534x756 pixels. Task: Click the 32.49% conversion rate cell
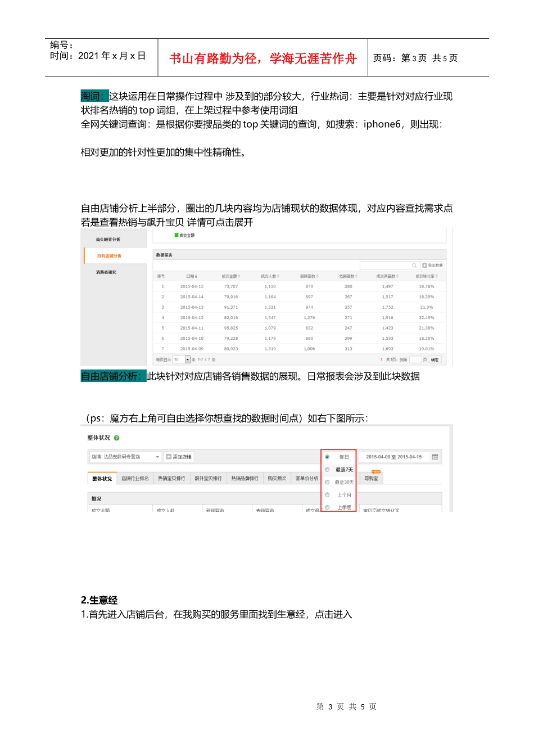426,318
